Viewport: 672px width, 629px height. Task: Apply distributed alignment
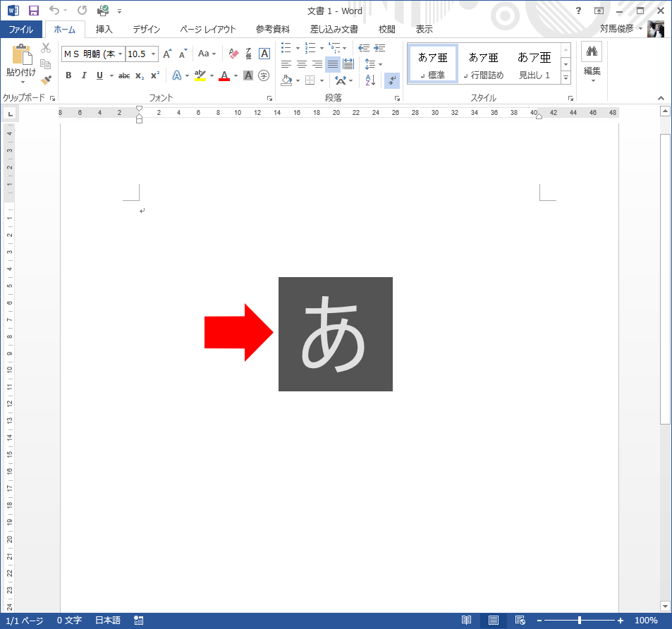click(348, 64)
